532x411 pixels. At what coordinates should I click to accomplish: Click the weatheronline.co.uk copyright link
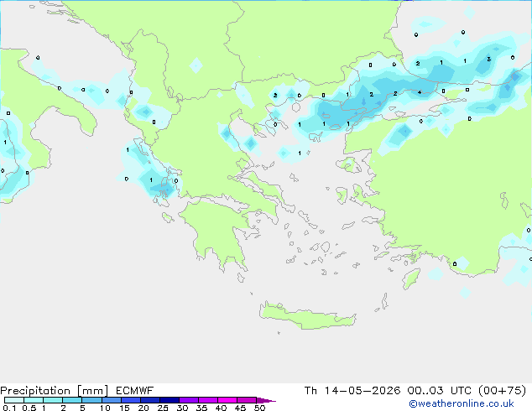tap(462, 403)
